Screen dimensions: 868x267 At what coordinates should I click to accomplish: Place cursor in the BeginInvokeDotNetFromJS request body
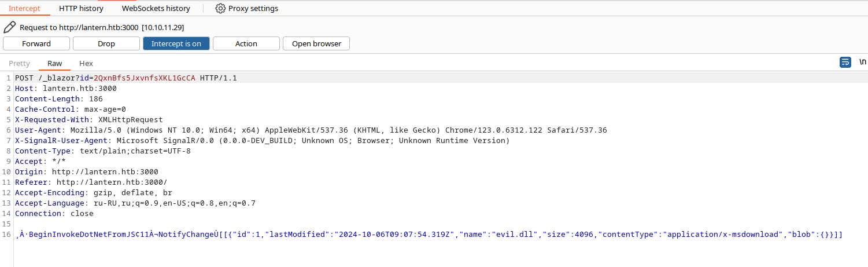[x=429, y=235]
